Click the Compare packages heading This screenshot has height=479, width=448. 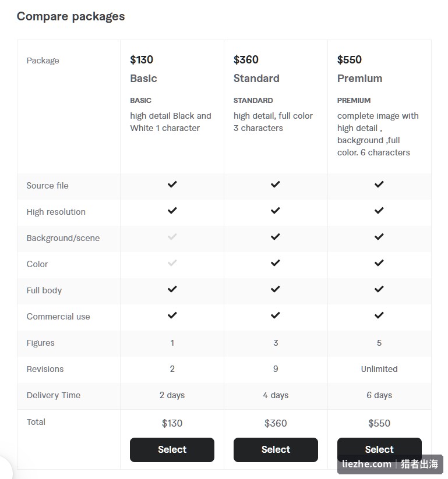70,16
